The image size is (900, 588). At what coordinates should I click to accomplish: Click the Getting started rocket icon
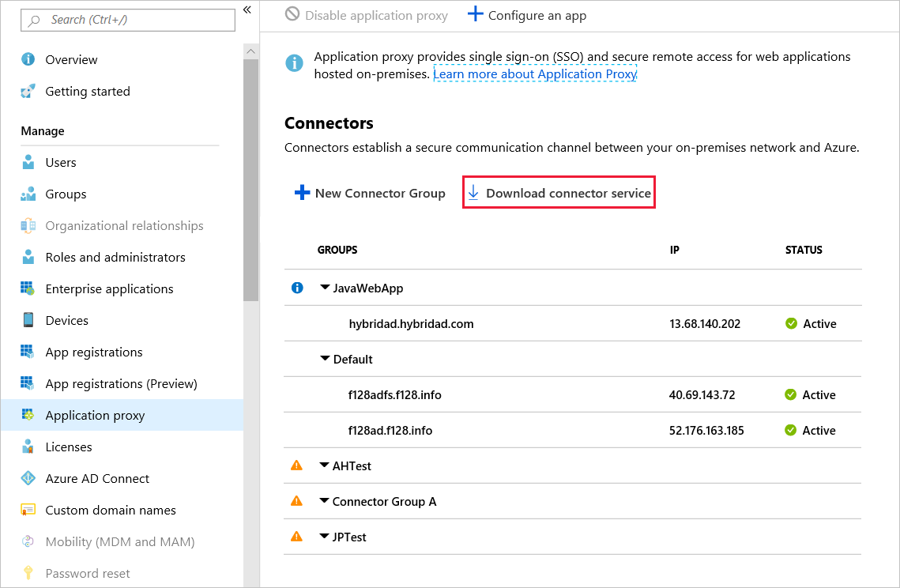(x=28, y=92)
